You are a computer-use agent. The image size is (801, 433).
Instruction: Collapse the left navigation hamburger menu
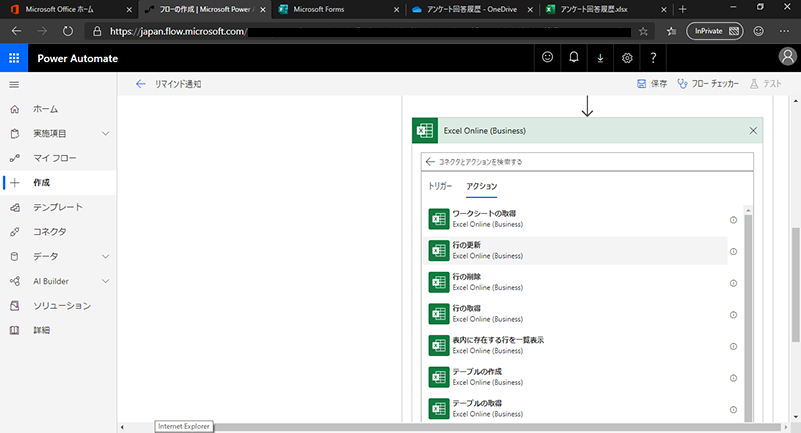14,85
